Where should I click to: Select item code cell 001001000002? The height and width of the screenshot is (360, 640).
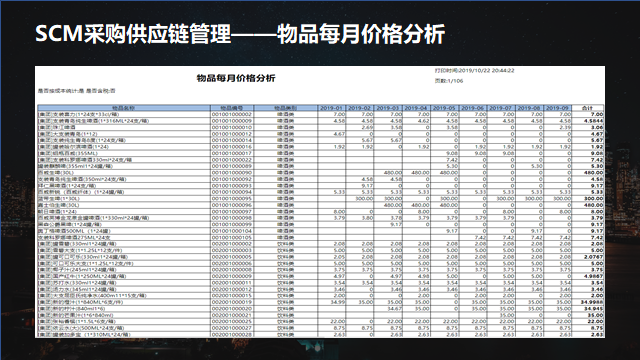[x=232, y=114]
